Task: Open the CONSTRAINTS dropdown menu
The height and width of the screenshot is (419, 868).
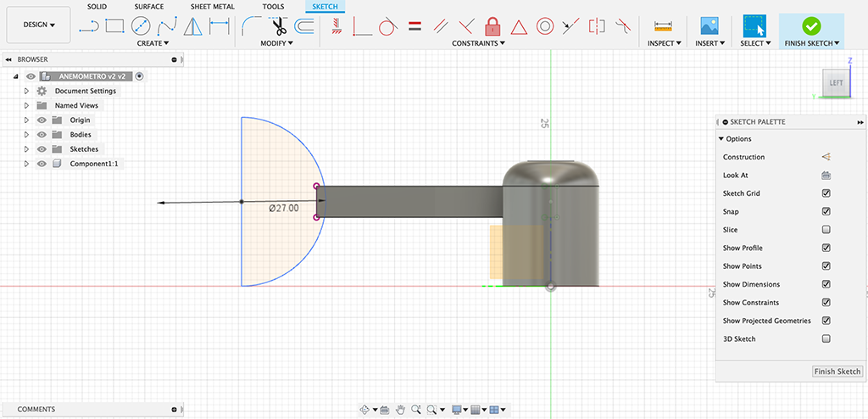Action: (x=477, y=43)
